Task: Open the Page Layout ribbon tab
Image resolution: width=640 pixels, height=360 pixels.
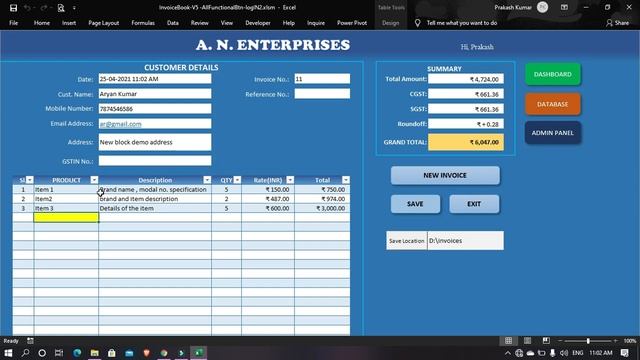Action: [104, 23]
